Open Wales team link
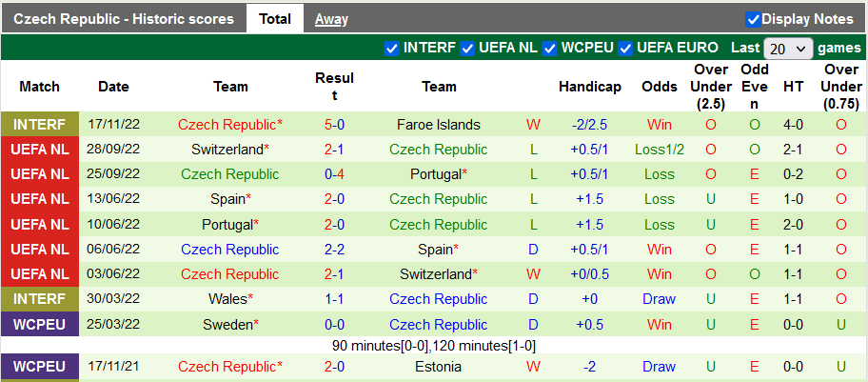Image resolution: width=868 pixels, height=382 pixels. point(228,299)
